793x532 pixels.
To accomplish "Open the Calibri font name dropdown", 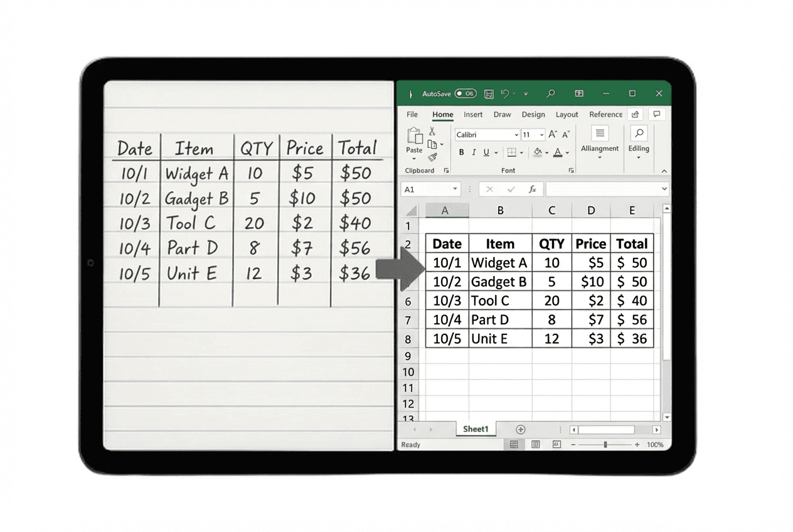I will [x=487, y=134].
